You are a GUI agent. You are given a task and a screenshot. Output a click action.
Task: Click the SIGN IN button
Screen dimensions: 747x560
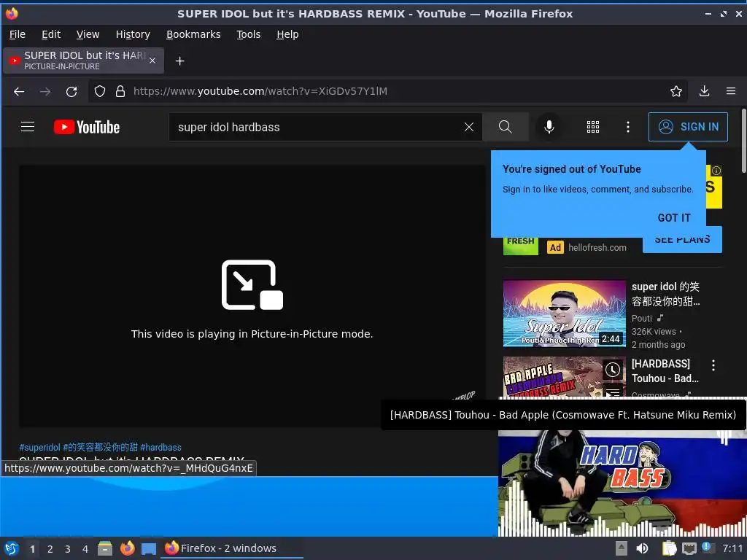(x=688, y=127)
